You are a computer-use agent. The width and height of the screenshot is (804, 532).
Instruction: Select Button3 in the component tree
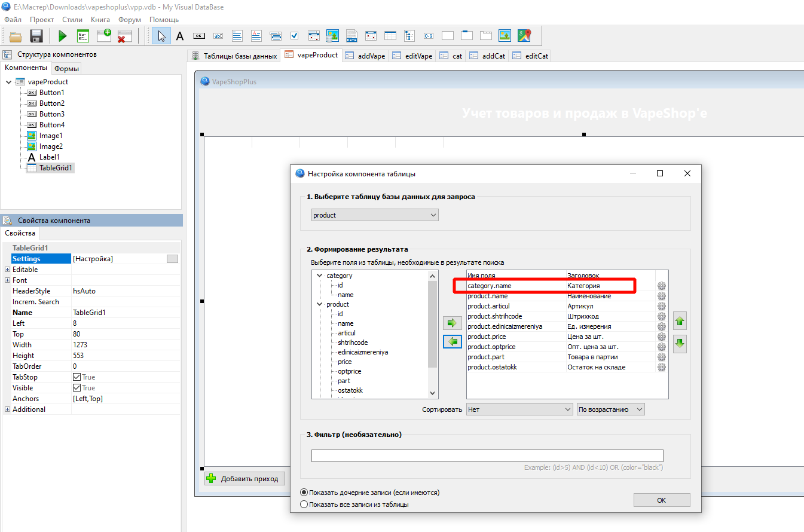click(x=52, y=114)
